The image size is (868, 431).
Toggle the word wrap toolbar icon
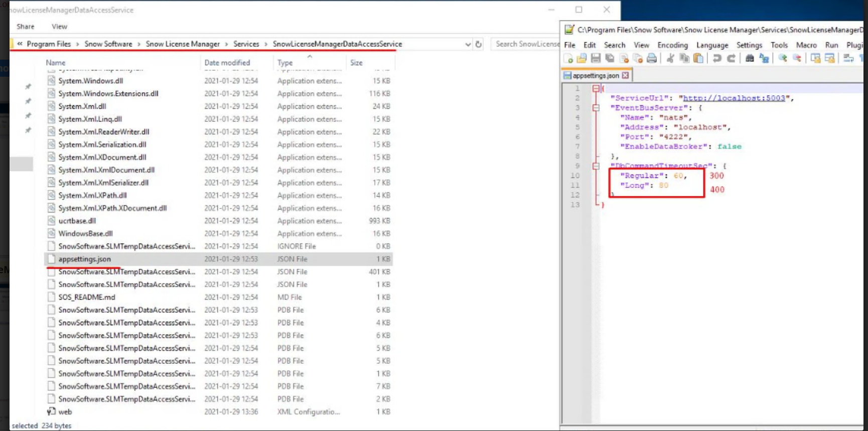[x=848, y=59]
